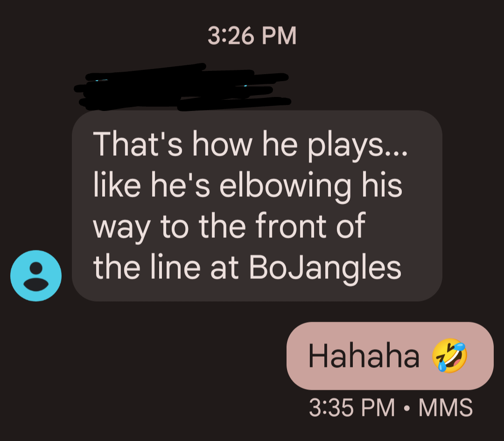Click the line "That's how he plays..."

pos(250,144)
